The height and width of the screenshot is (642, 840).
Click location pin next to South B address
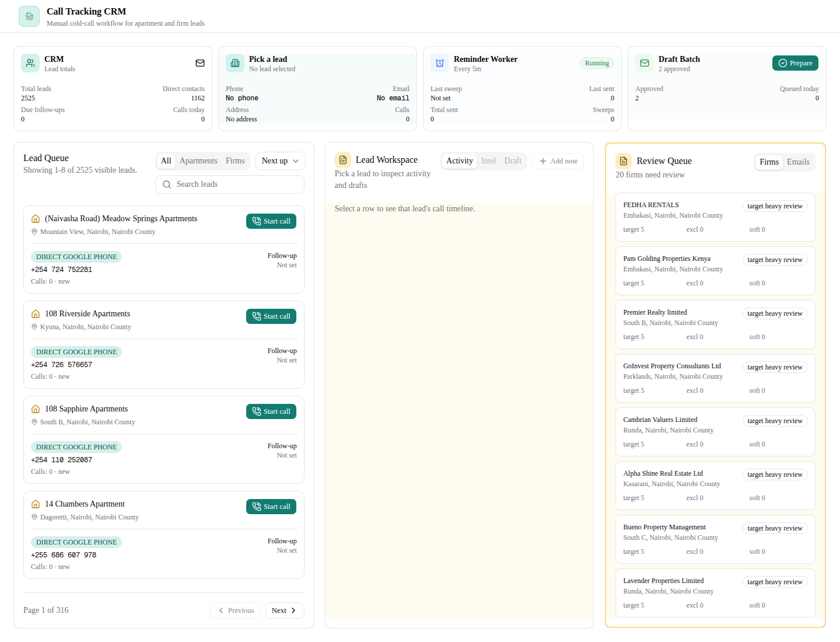click(x=34, y=422)
